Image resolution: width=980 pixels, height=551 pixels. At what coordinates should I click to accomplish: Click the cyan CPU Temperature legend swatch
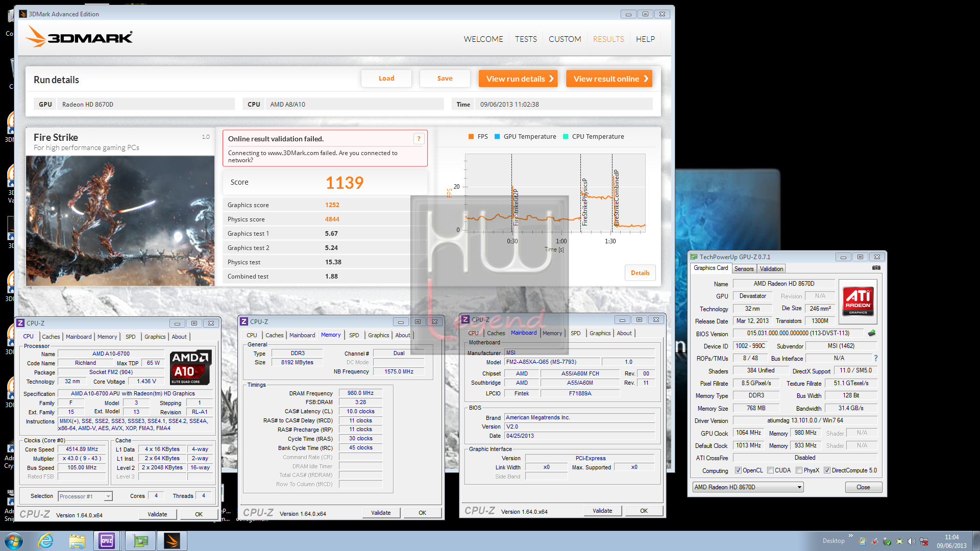coord(566,136)
